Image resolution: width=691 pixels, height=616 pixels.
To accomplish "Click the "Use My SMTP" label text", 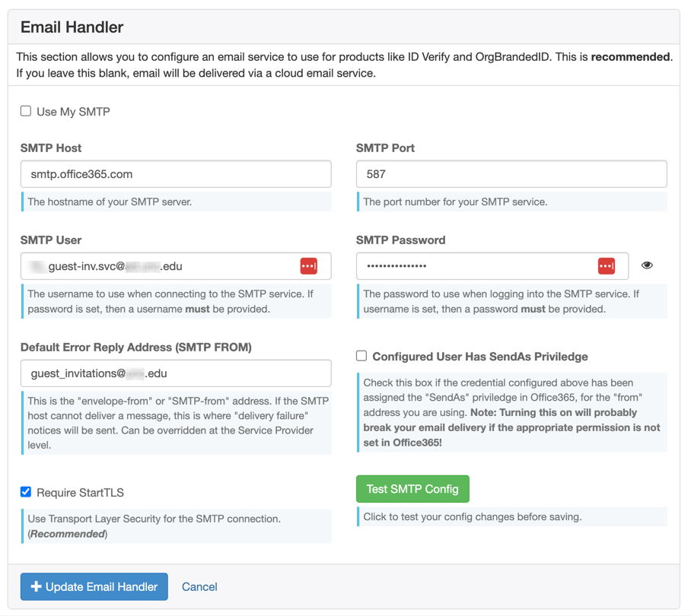I will click(x=73, y=112).
